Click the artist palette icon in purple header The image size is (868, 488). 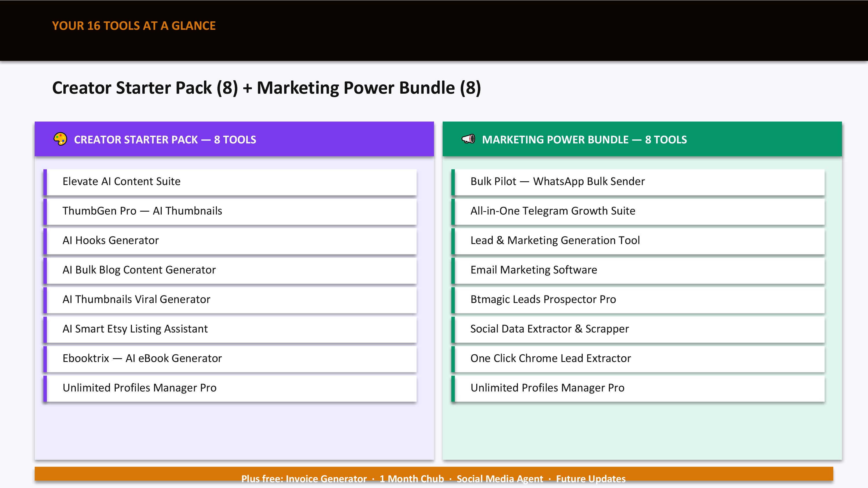(60, 139)
